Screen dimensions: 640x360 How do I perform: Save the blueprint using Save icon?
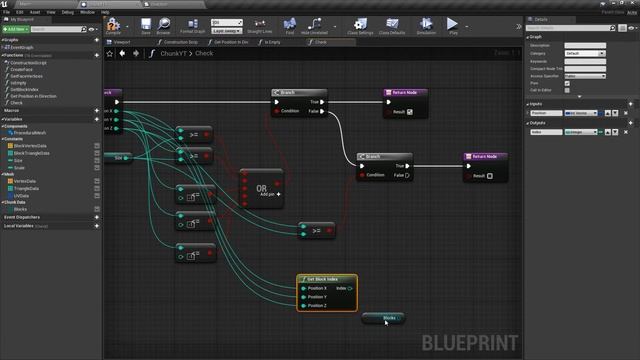coord(146,26)
